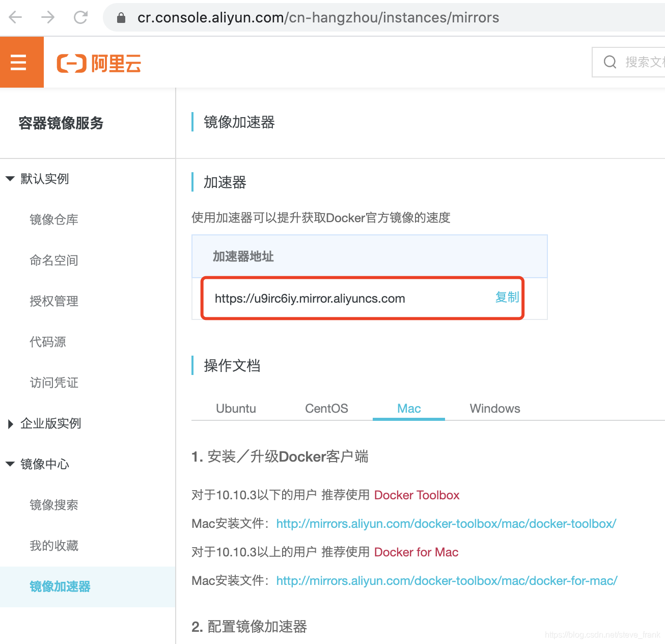Click the search magnifier icon
This screenshot has width=665, height=644.
pos(609,62)
